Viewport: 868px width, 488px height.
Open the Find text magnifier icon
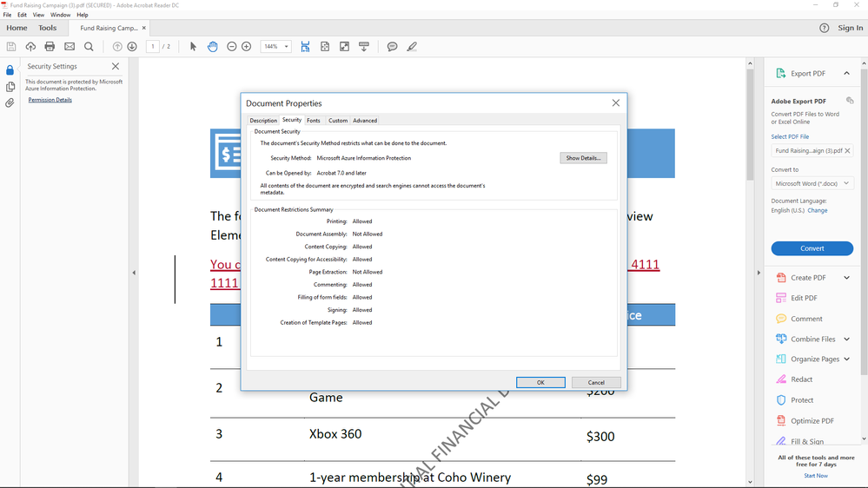(89, 47)
